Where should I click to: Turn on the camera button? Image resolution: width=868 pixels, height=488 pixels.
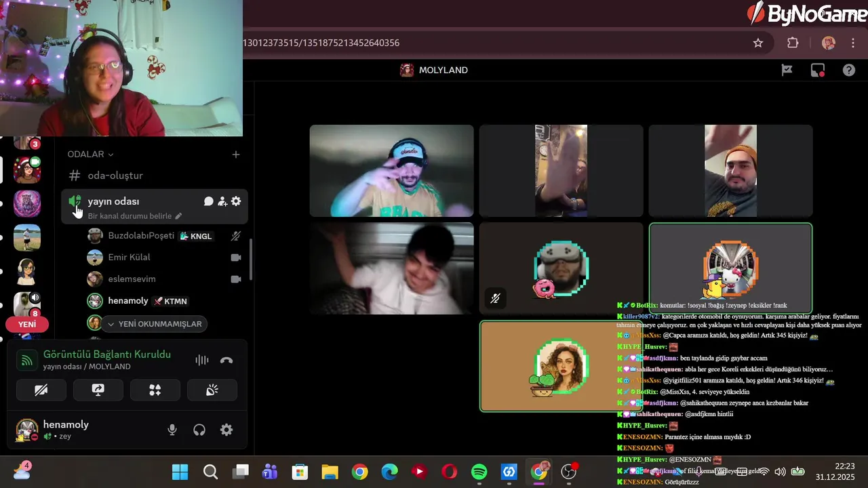pyautogui.click(x=41, y=390)
